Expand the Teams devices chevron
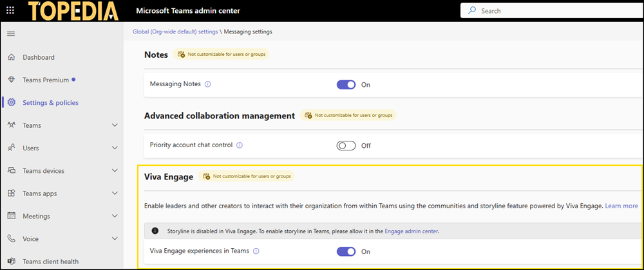This screenshot has height=270, width=644. 115,171
